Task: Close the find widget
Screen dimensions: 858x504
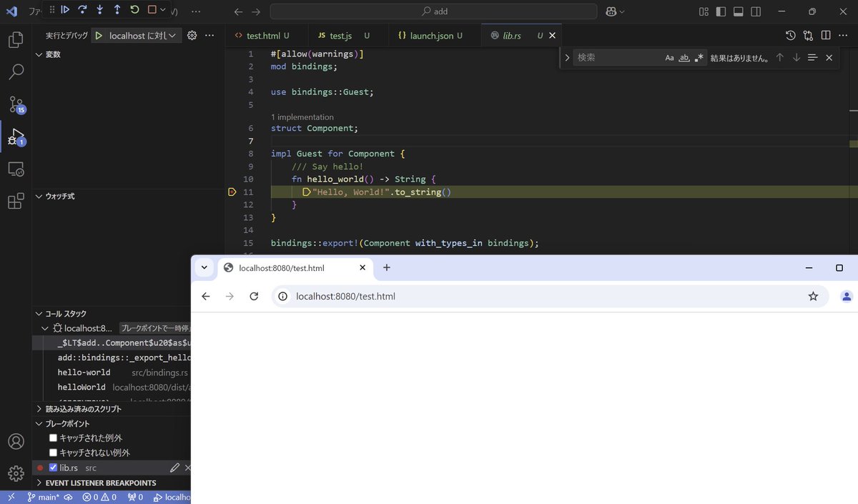Action: [829, 58]
